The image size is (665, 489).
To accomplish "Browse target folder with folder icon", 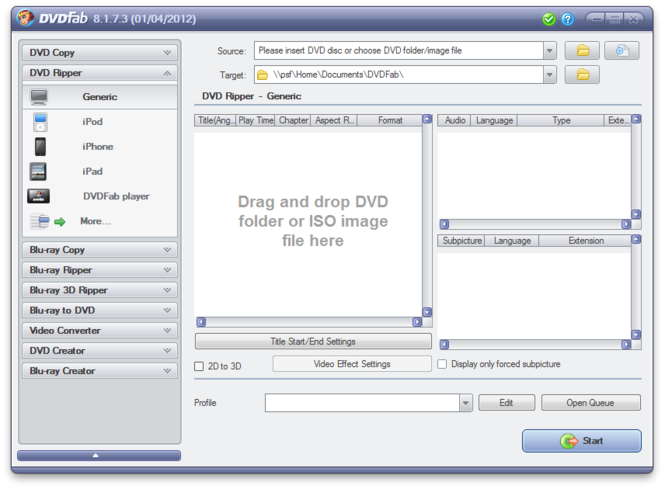I will click(582, 75).
